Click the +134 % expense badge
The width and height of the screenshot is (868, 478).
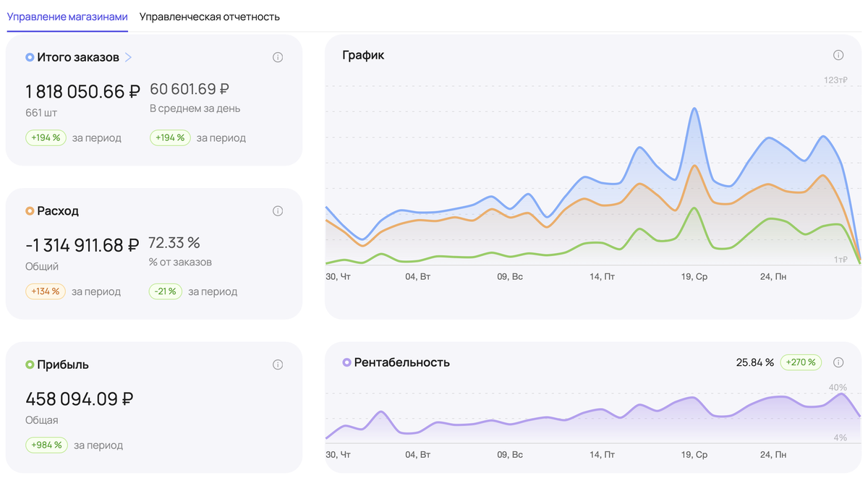coord(46,291)
